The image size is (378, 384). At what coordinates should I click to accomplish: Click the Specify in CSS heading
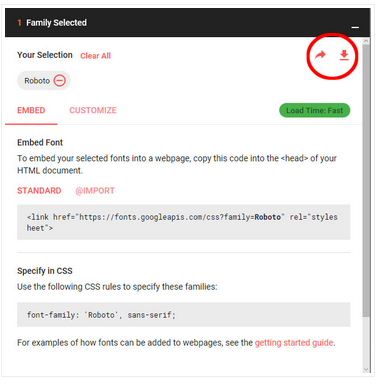[45, 271]
